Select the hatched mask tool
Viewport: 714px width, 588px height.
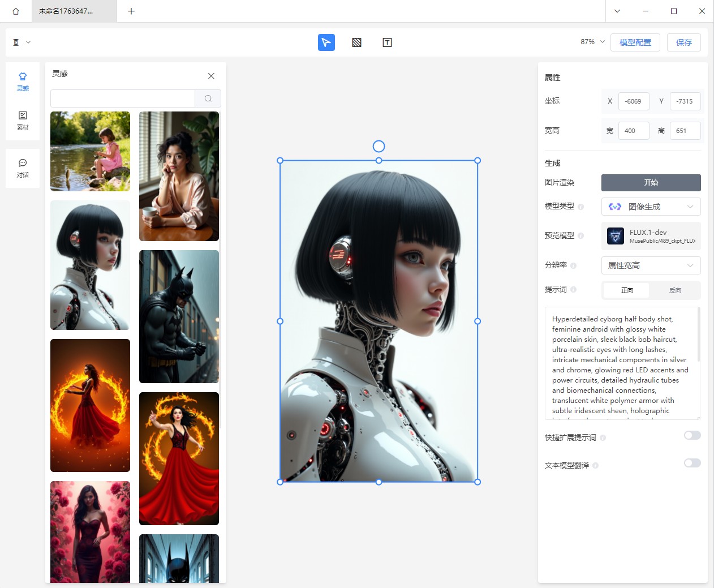coord(356,42)
